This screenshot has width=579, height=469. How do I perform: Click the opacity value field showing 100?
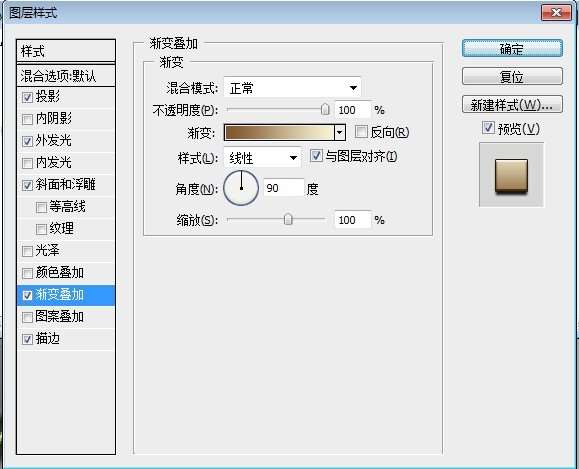352,110
